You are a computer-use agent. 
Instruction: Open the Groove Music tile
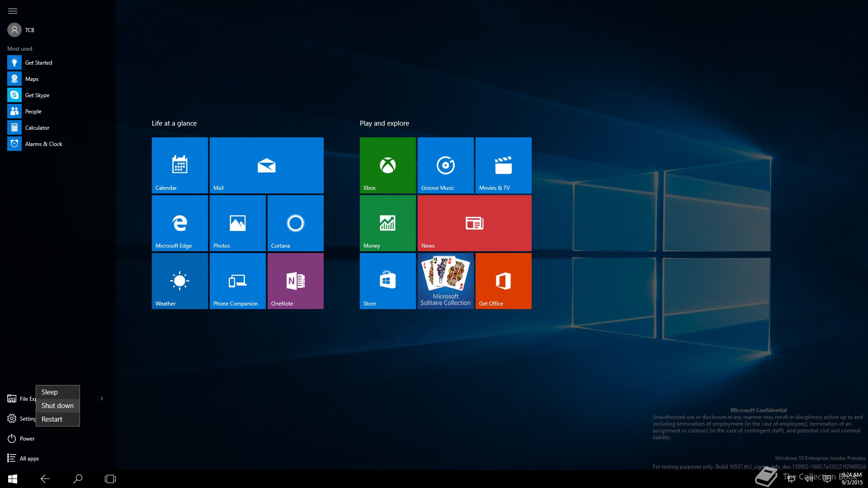click(x=446, y=165)
